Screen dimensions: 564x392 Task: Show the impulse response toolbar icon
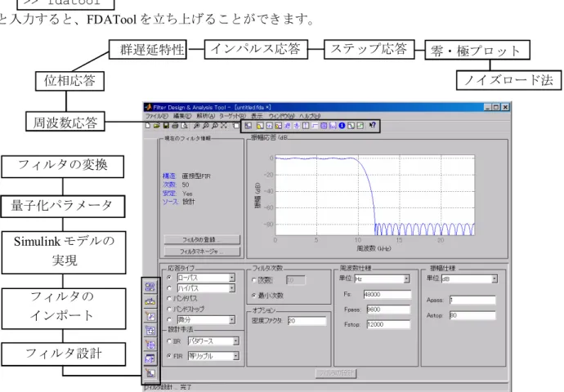(306, 126)
